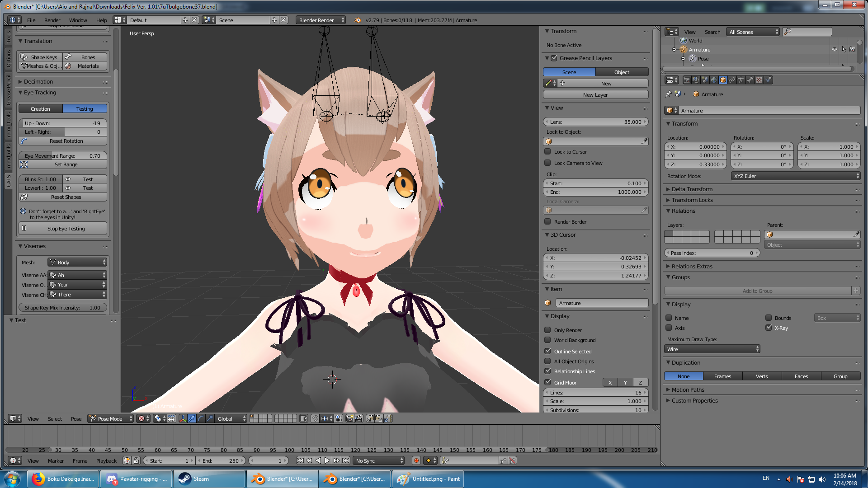Select the translate manipulator arrow icon
This screenshot has width=868, height=488.
192,418
